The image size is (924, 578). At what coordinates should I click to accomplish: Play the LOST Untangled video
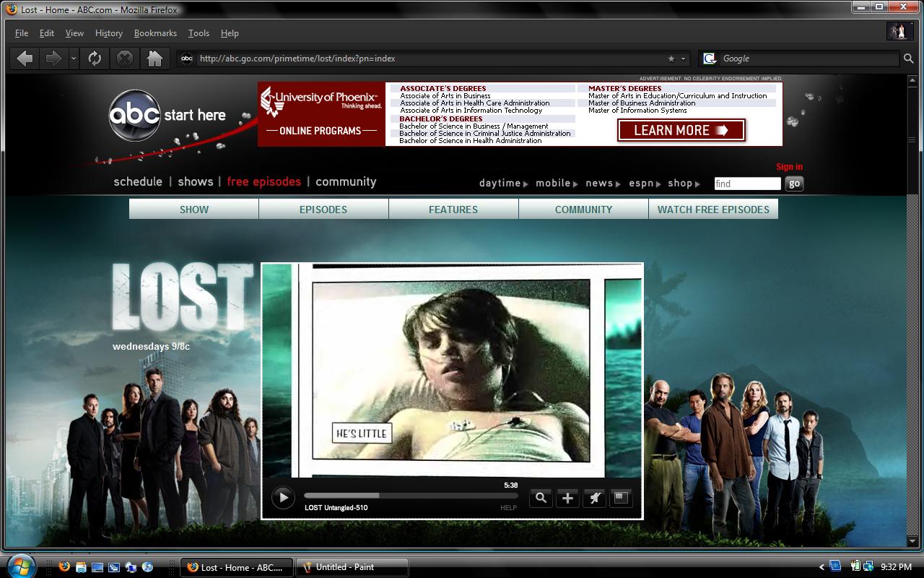[x=283, y=497]
